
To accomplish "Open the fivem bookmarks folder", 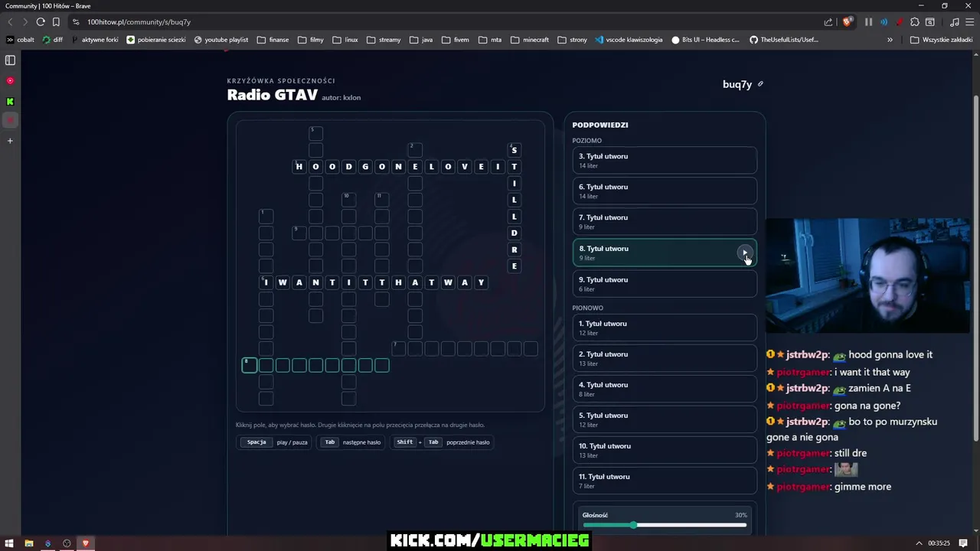I will 456,40.
